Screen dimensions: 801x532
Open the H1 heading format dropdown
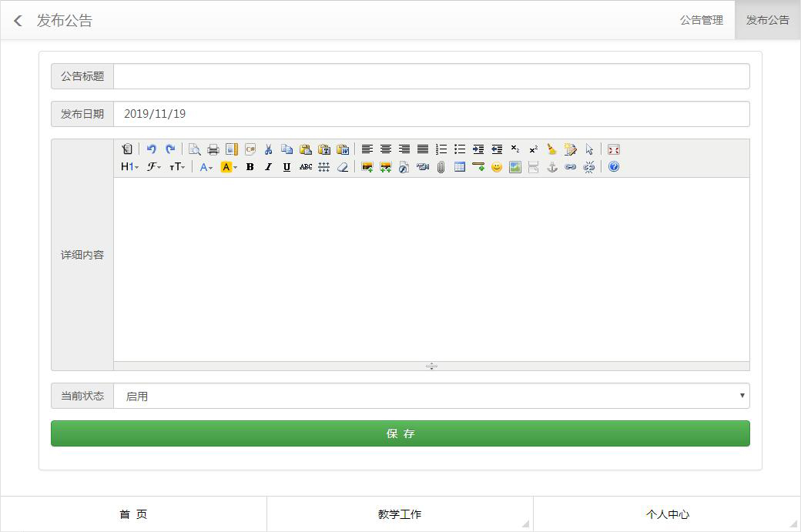tap(129, 167)
